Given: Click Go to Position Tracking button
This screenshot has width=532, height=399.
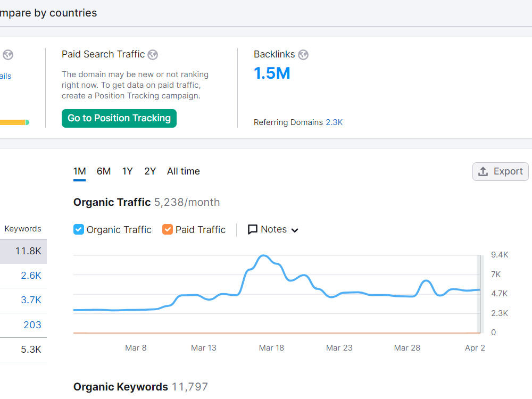Looking at the screenshot, I should tap(119, 119).
